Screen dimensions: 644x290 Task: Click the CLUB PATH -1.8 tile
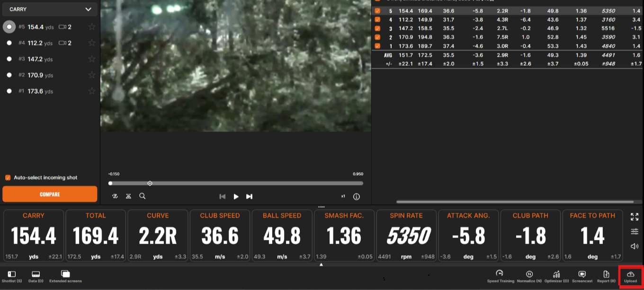[x=530, y=236]
